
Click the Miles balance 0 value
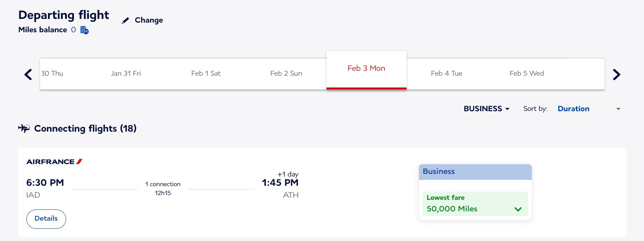click(x=73, y=30)
